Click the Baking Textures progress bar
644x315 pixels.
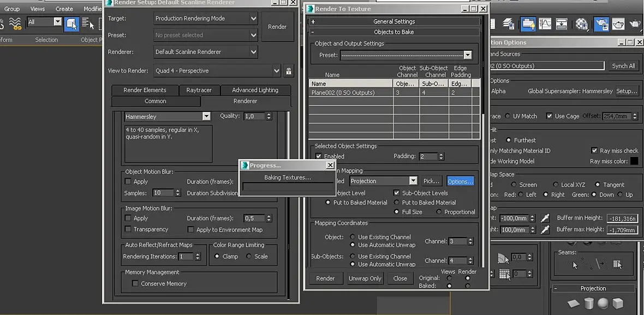[x=288, y=187]
